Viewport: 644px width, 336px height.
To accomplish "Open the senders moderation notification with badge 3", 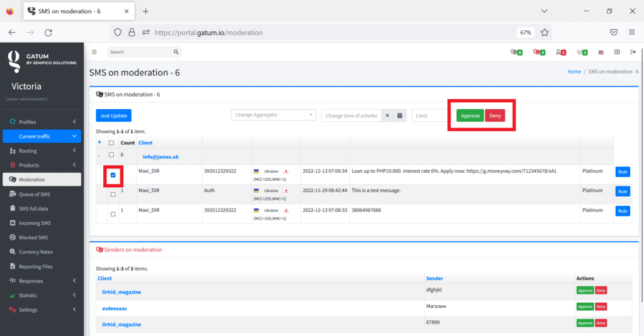I will tap(539, 52).
